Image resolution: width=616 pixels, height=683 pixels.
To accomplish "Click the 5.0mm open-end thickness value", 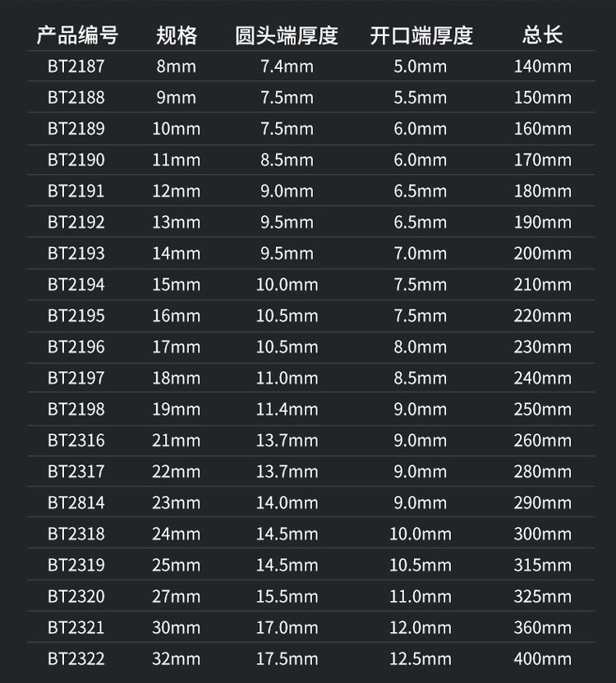I will 421,66.
